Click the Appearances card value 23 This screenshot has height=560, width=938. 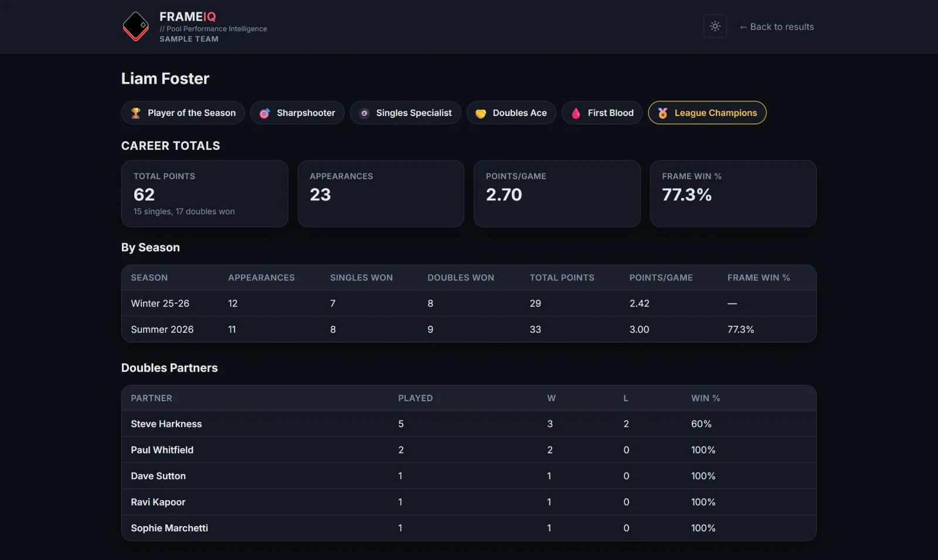(320, 194)
